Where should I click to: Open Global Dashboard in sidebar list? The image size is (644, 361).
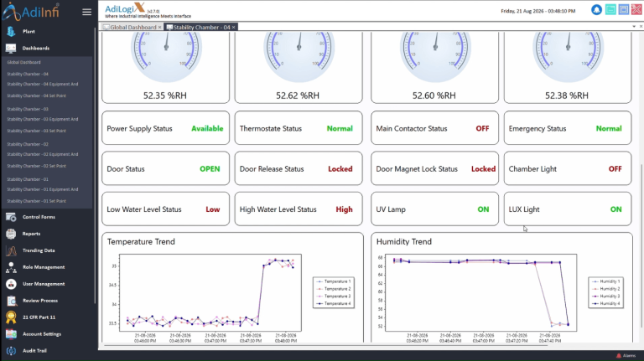click(23, 62)
